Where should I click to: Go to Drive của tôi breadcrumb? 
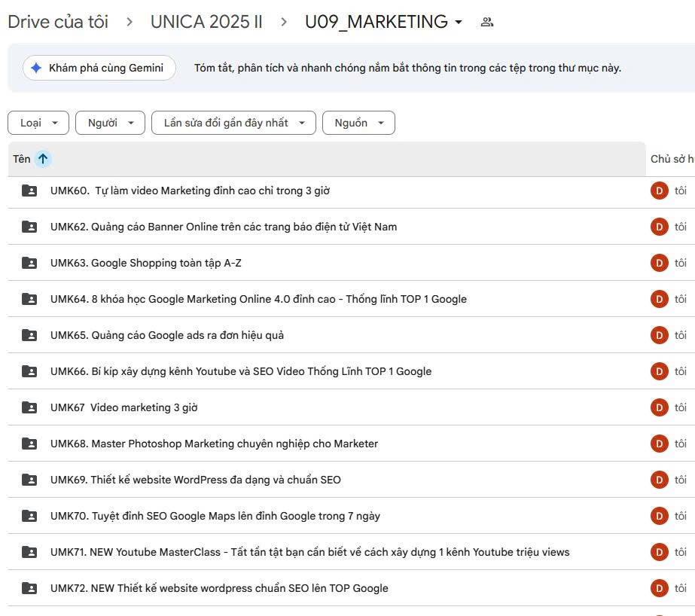coord(58,22)
